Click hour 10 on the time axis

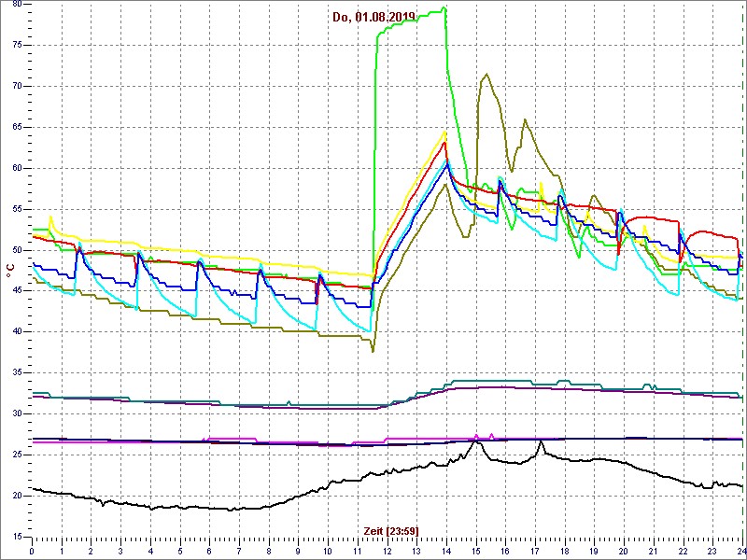328,551
